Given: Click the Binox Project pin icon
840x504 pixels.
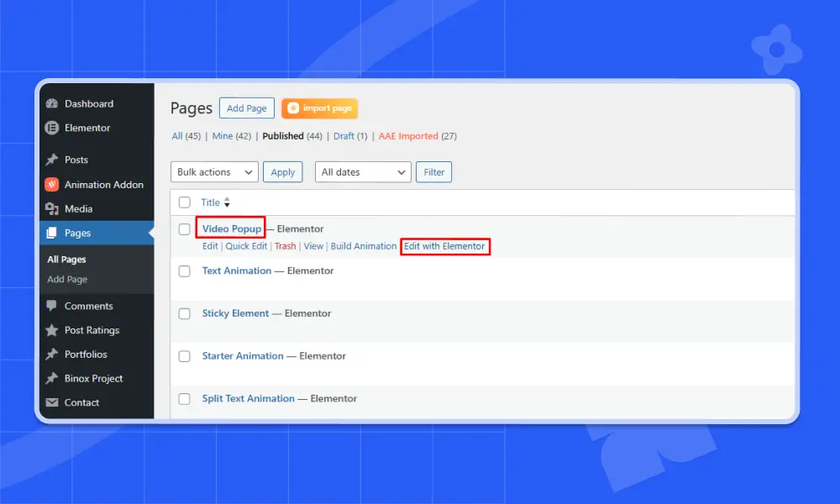Looking at the screenshot, I should (x=52, y=378).
